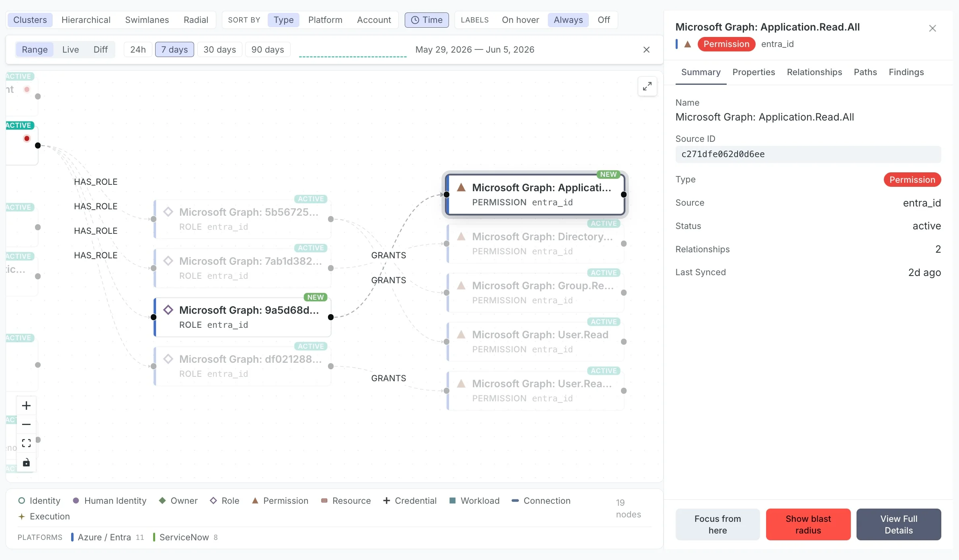Choose the 90 days time range
This screenshot has height=560, width=959.
tap(268, 50)
